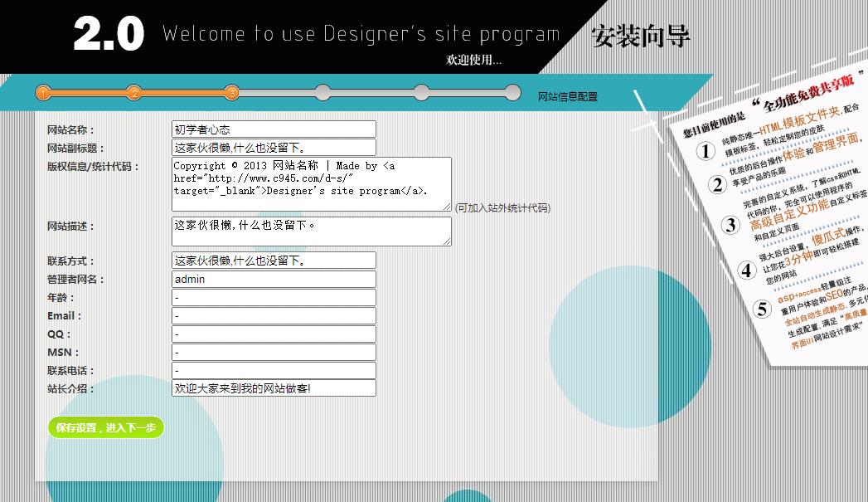Click the orange step 3 marker
868x502 pixels.
232,93
